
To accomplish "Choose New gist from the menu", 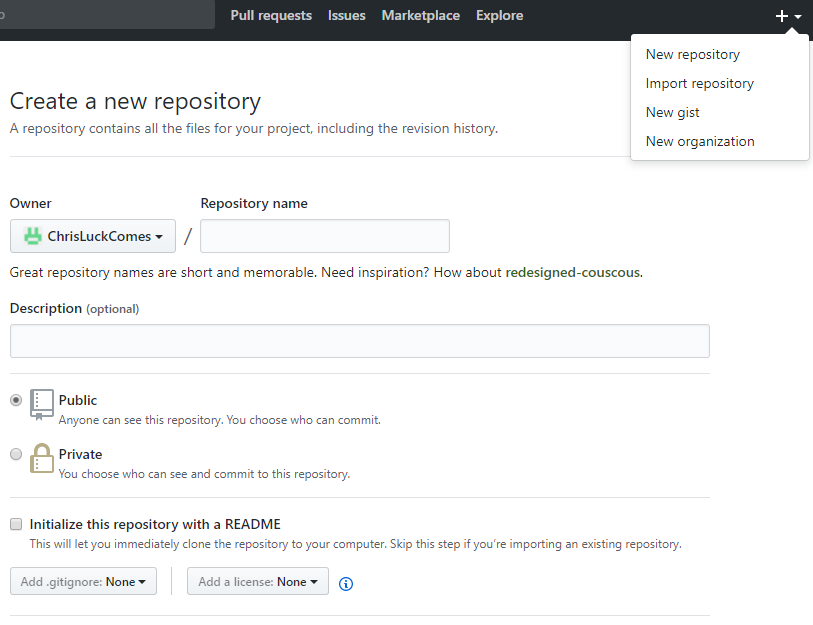I will pos(672,112).
